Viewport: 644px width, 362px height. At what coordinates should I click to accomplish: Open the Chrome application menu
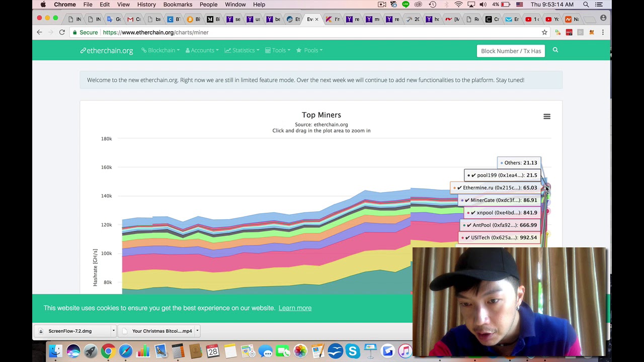[65, 5]
